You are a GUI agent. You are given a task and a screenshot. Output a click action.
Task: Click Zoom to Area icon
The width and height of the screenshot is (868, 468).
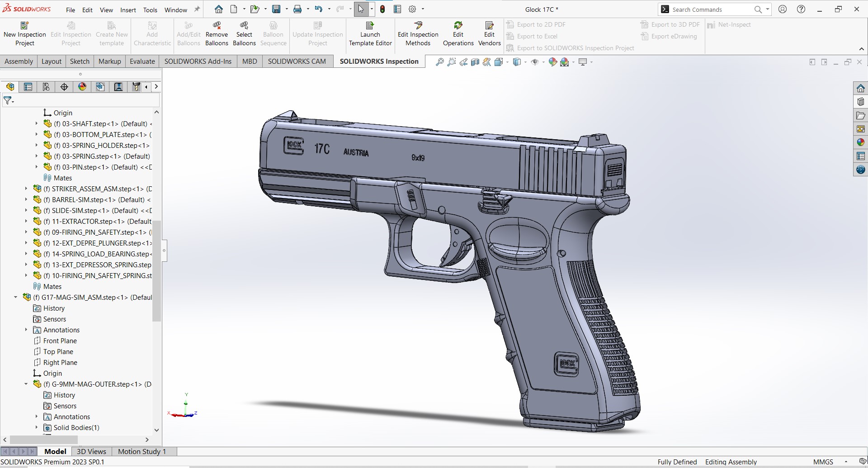pos(451,62)
